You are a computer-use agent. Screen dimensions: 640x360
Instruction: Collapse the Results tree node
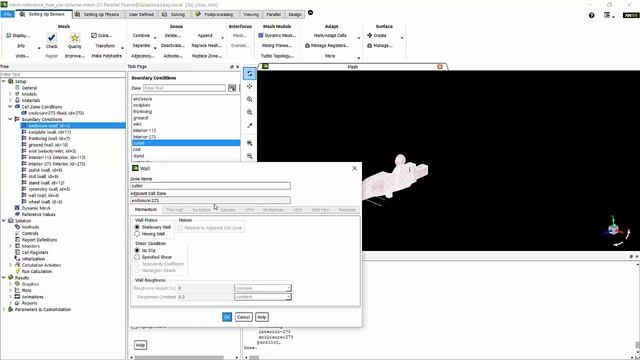pyautogui.click(x=4, y=278)
